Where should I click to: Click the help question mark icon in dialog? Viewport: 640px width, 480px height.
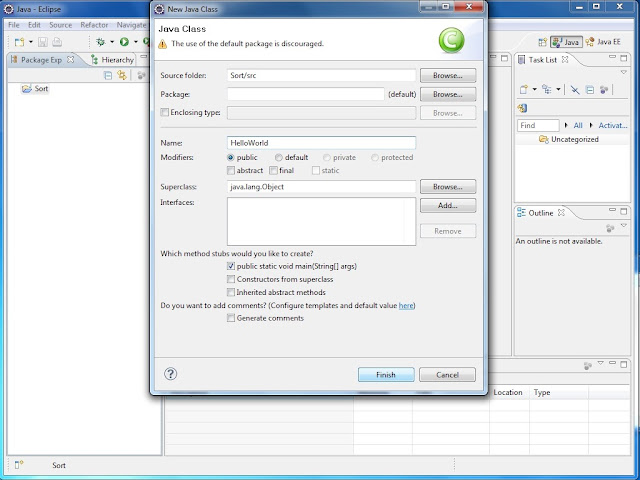click(x=170, y=374)
